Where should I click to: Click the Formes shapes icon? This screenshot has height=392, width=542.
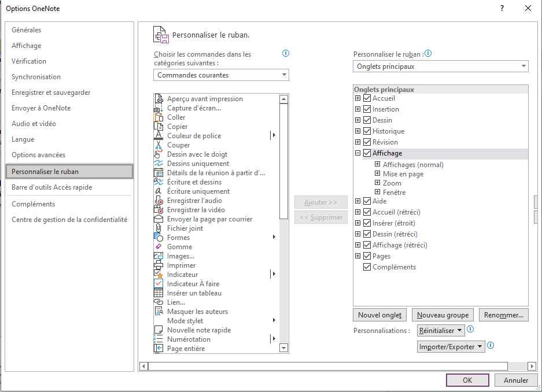(x=158, y=238)
